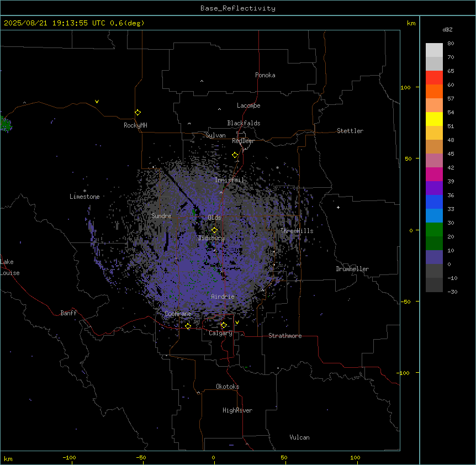Click the yellow diamond marker south of RedDeer
The width and height of the screenshot is (476, 465).
pos(235,155)
